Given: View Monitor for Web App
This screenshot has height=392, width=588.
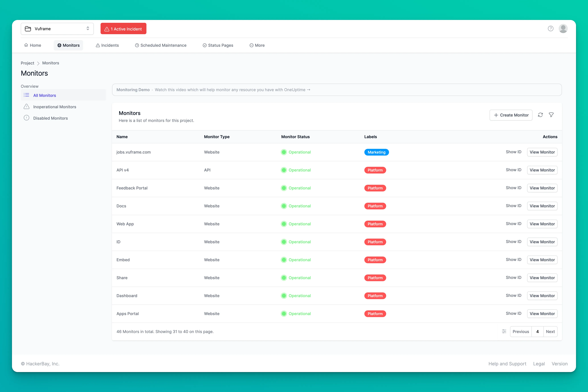Looking at the screenshot, I should 542,224.
